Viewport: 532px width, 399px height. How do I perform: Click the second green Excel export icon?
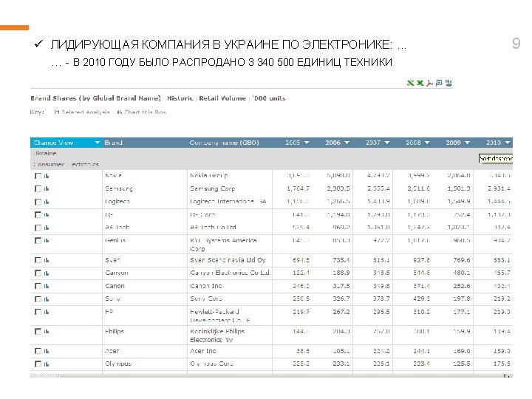[420, 83]
